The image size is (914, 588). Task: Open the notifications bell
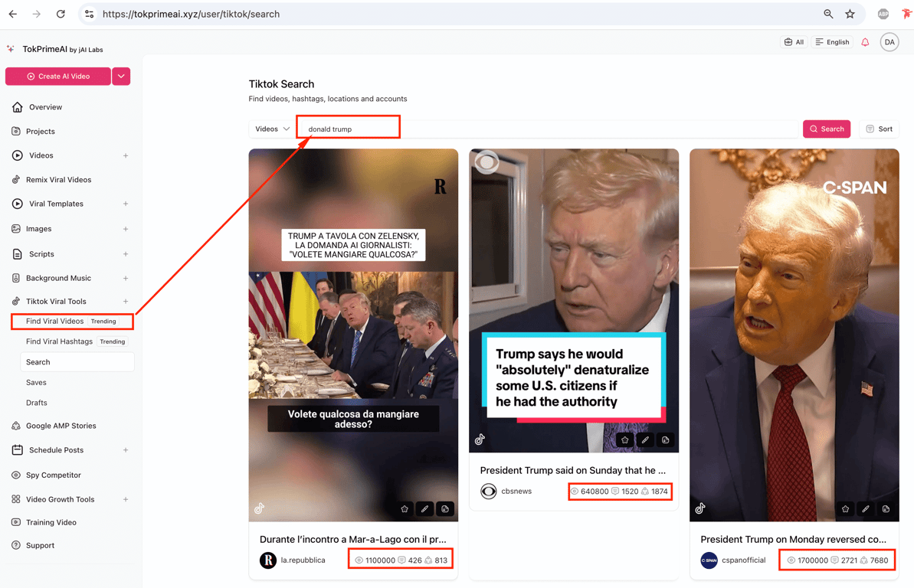pos(865,42)
